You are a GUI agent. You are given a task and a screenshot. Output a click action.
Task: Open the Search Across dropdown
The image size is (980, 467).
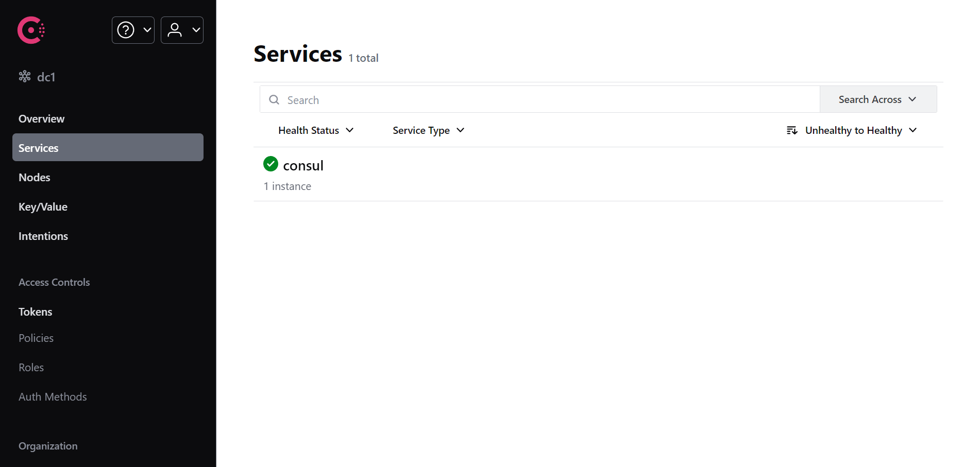[877, 99]
